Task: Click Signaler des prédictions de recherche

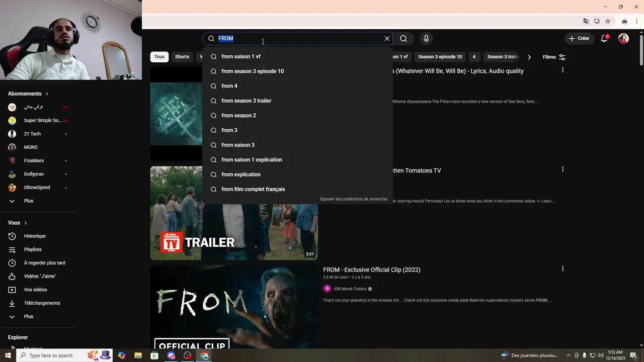Action: click(x=353, y=199)
